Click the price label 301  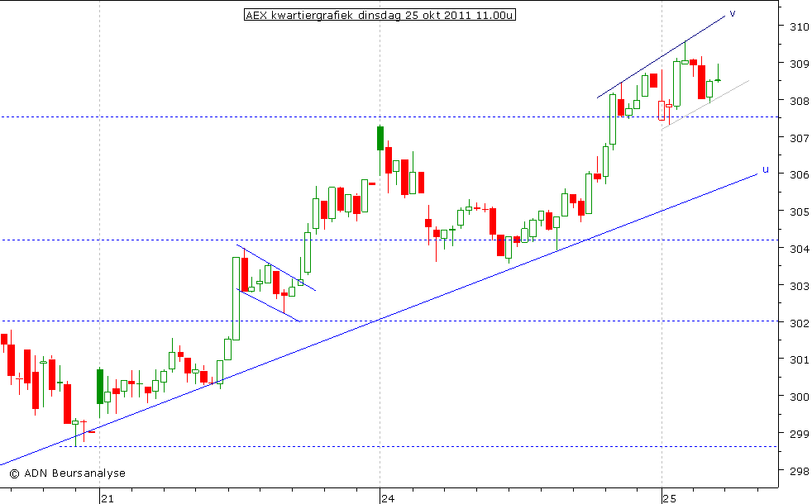[799, 359]
